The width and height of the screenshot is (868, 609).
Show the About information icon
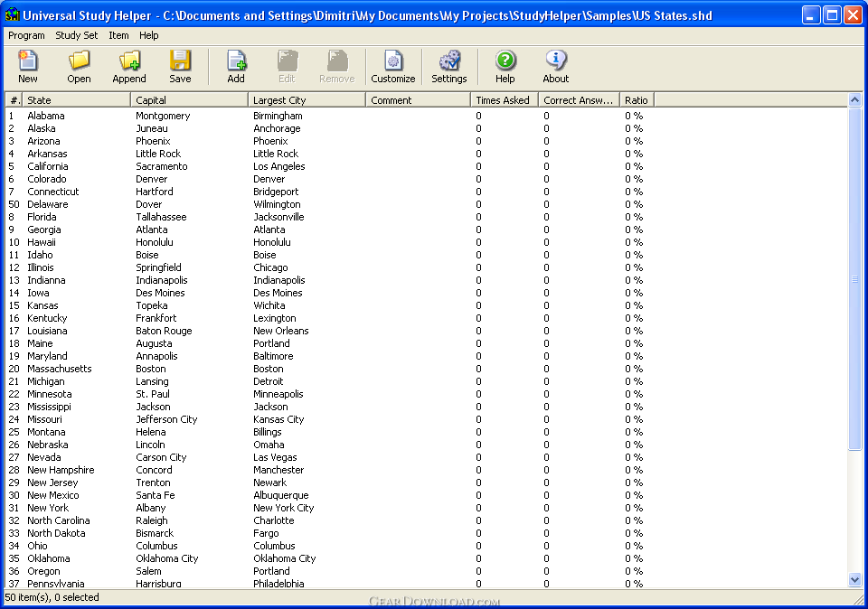(x=556, y=66)
